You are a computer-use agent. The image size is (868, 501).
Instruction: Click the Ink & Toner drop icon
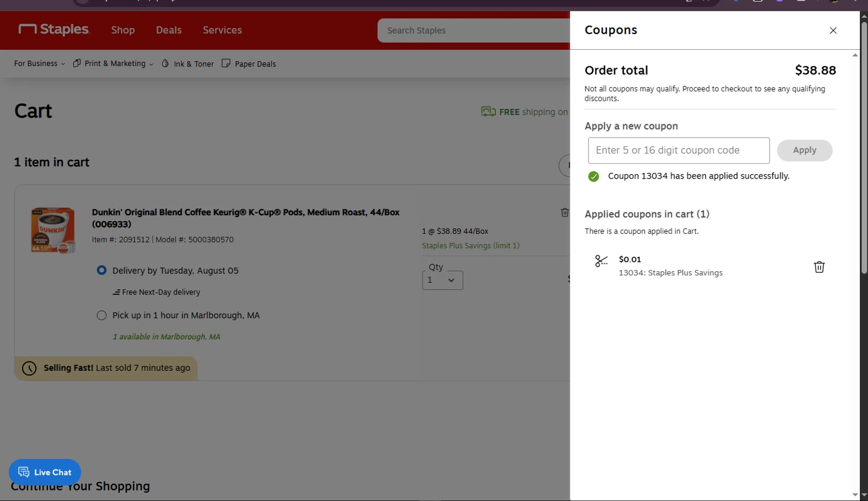(165, 64)
